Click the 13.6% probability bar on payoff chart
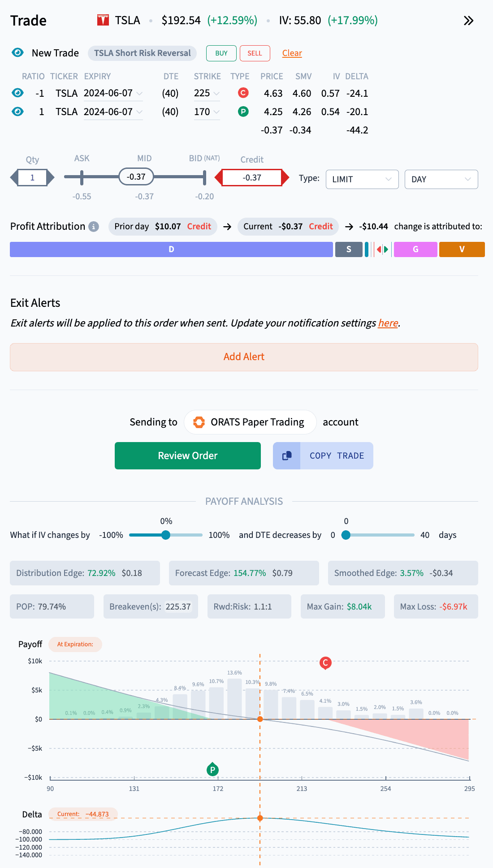This screenshot has width=493, height=868. click(x=234, y=699)
